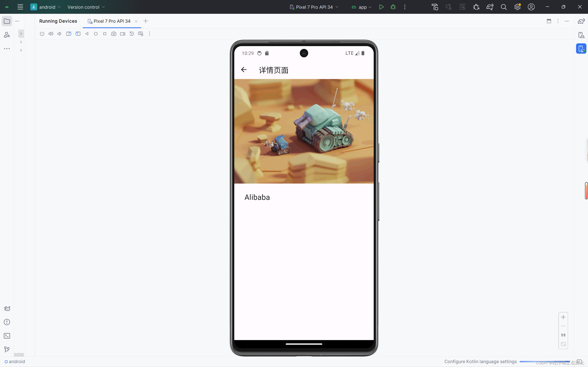Run the app on the emulator
The image size is (588, 367).
tap(381, 7)
